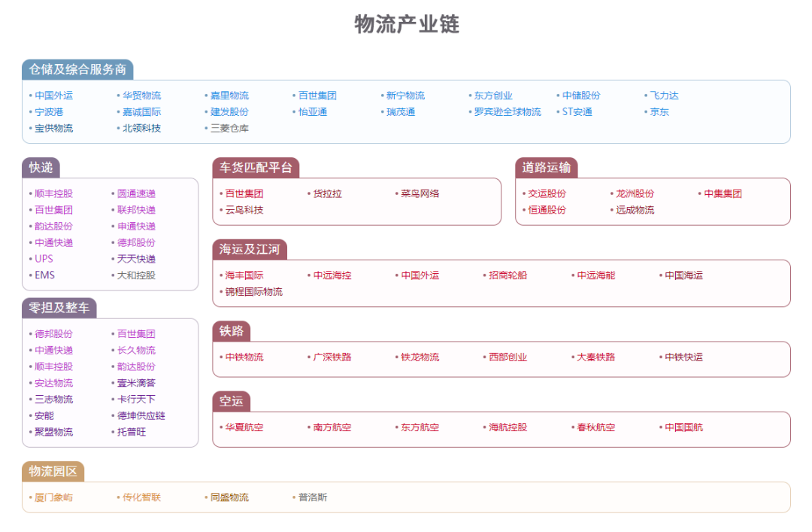The height and width of the screenshot is (532, 812).
Task: Click 京东 in the top section
Action: pyautogui.click(x=659, y=111)
